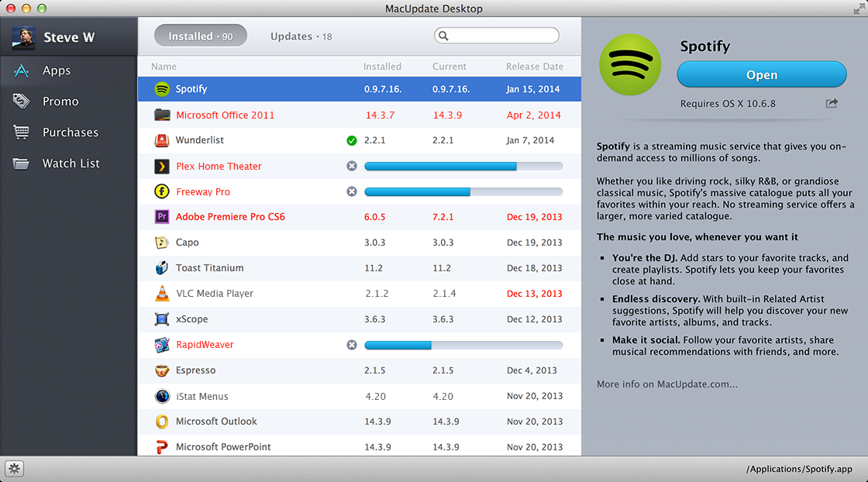Select the Adobe Premiere Pro CS6 name
Screen dimensions: 868x482
pos(230,217)
